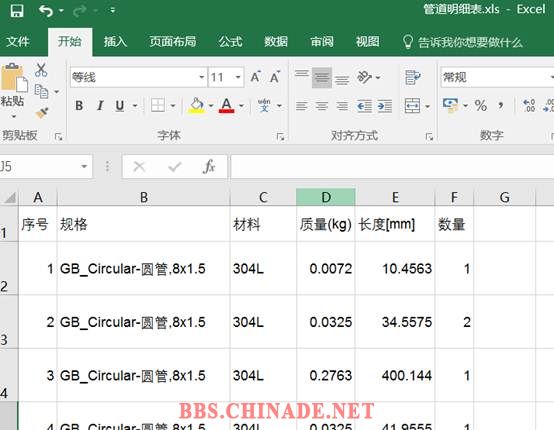
Task: Switch to the 开始 tab
Action: [70, 42]
